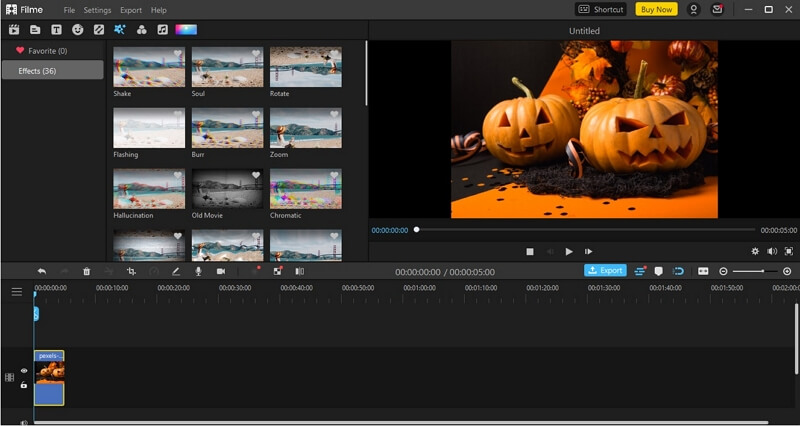Click the Undo arrow in timeline toolbar
The image size is (800, 426).
click(42, 271)
